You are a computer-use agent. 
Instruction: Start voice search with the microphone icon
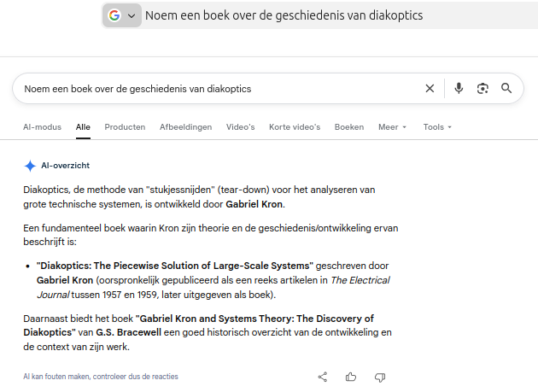[x=459, y=89]
